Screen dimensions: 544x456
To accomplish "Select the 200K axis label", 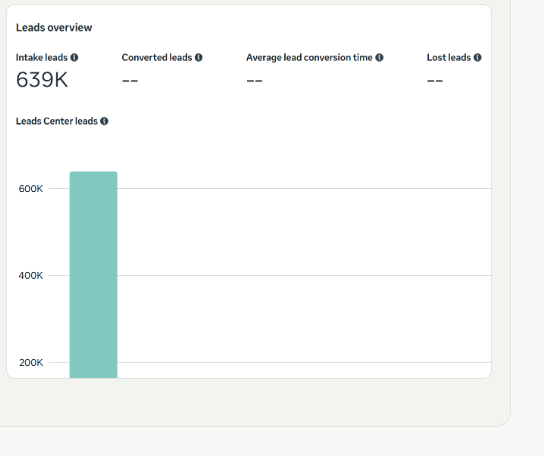I will point(31,363).
